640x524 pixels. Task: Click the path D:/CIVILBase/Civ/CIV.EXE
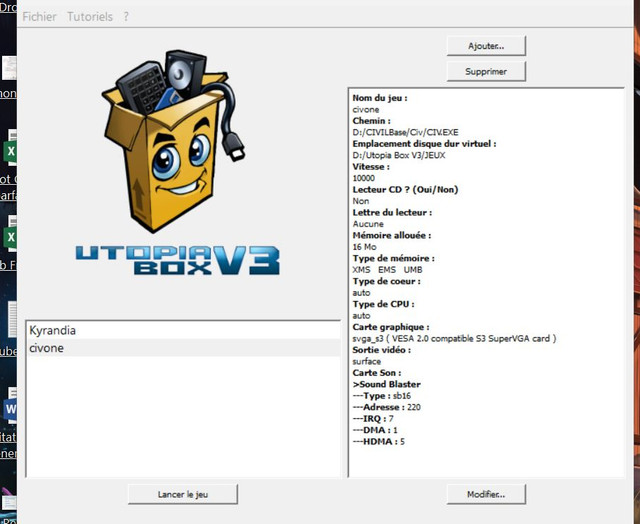tap(405, 132)
